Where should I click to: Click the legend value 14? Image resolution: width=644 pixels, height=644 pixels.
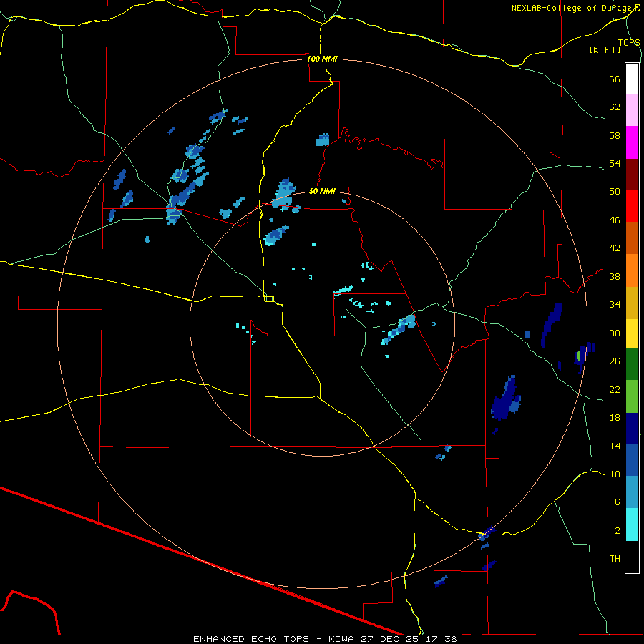pos(615,446)
